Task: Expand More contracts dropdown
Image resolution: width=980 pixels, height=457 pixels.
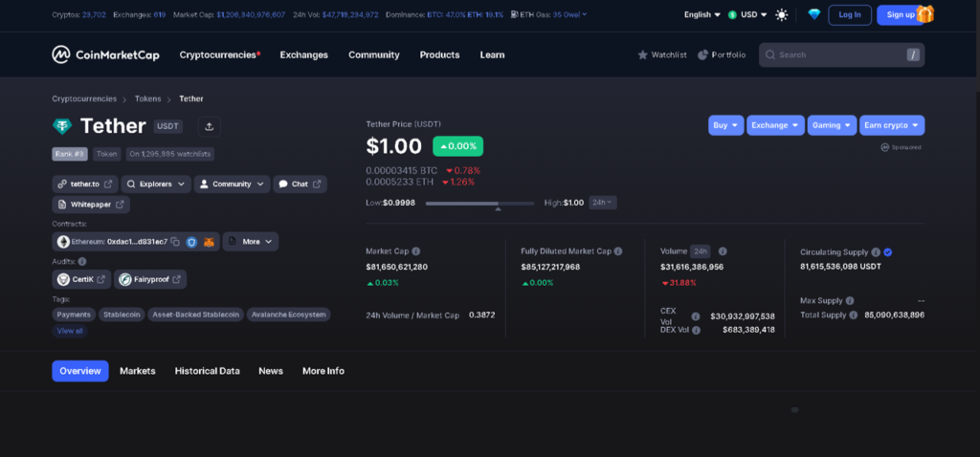Action: click(251, 242)
